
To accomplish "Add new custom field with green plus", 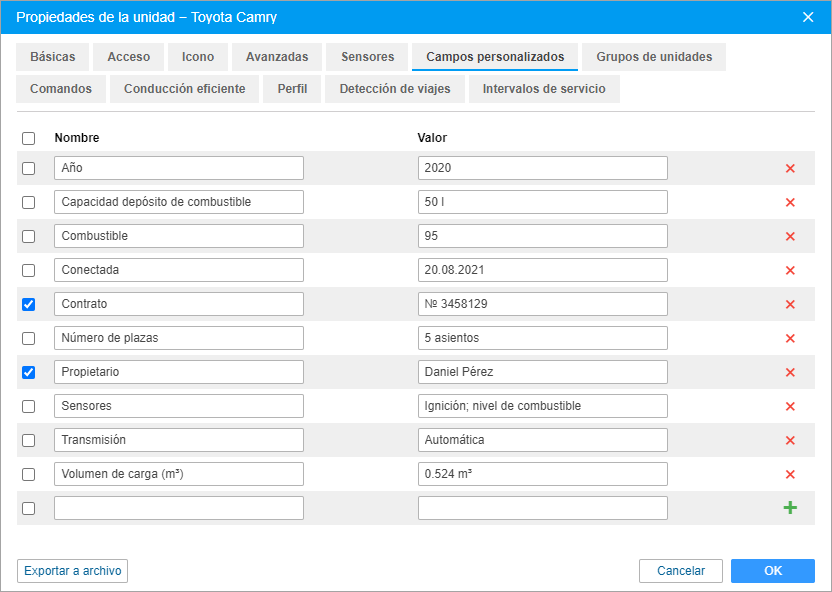I will pyautogui.click(x=790, y=508).
